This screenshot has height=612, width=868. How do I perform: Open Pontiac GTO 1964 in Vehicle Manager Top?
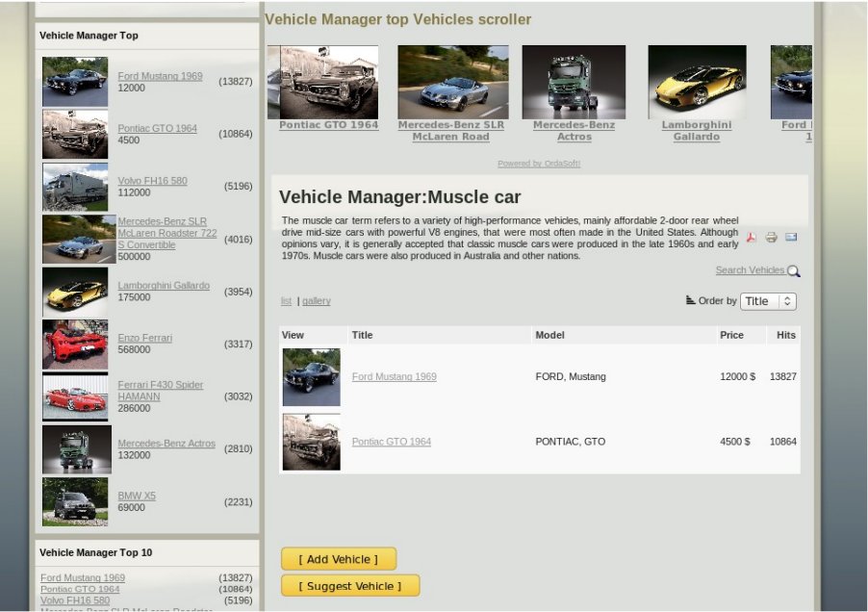pos(157,128)
